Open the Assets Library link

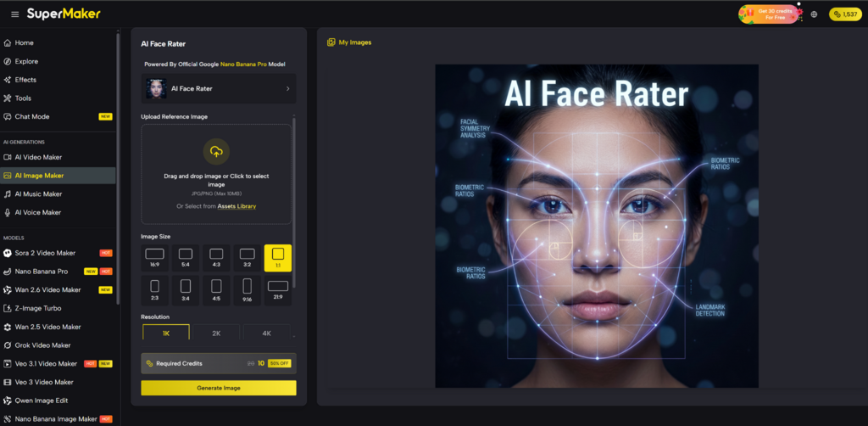coord(236,206)
